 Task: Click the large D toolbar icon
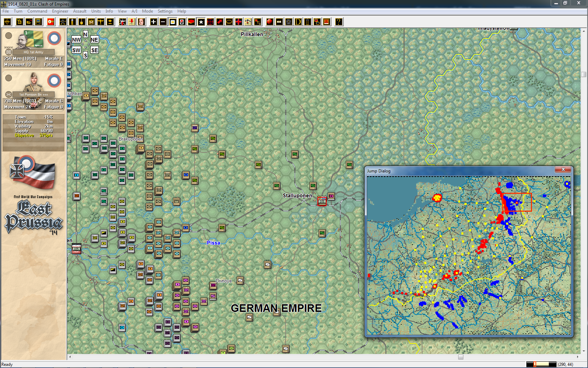point(298,22)
